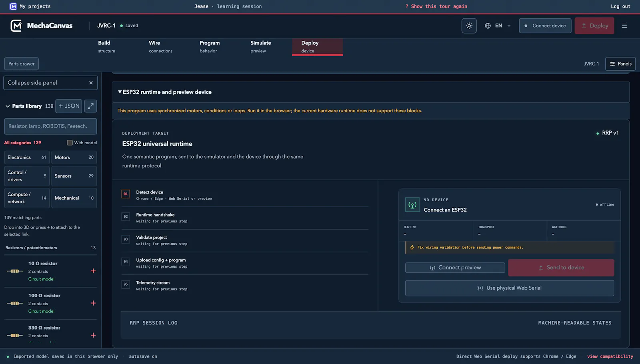Click the 10 Ω resistor thumbnail icon
640x364 pixels.
[x=14, y=271]
